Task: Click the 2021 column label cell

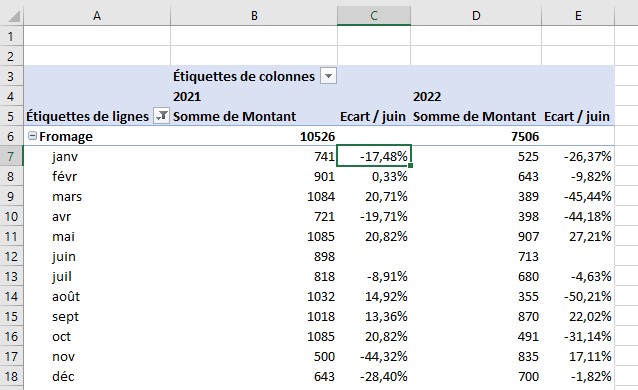Action: [254, 96]
